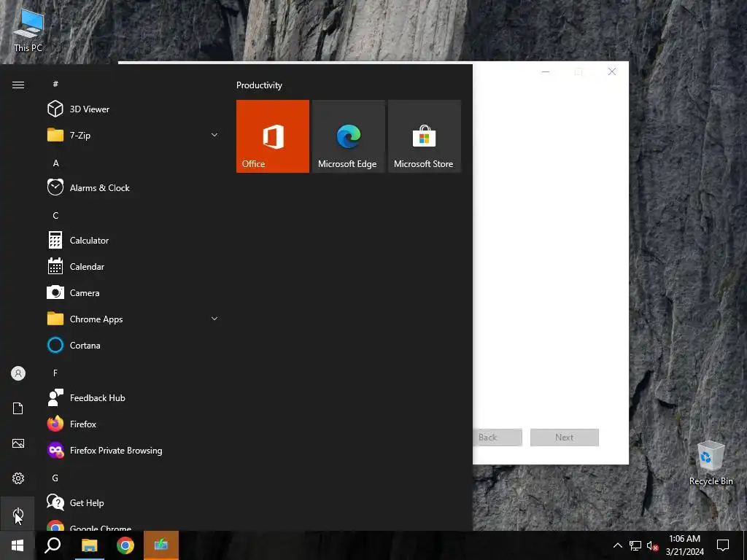Image resolution: width=747 pixels, height=560 pixels.
Task: Click the Windows Start button on taskbar
Action: pyautogui.click(x=18, y=545)
